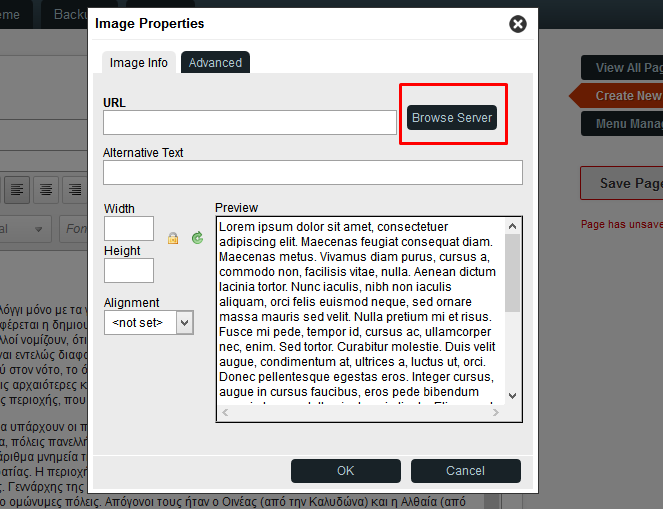The height and width of the screenshot is (509, 663).
Task: Click preview vertical scrollbar thumb
Action: [512, 273]
